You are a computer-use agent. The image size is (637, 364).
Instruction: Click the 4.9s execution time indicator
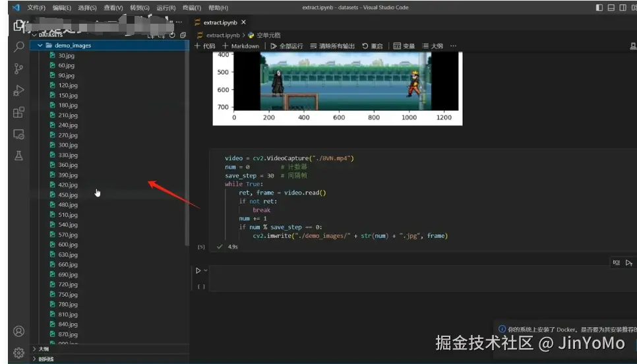pos(233,247)
